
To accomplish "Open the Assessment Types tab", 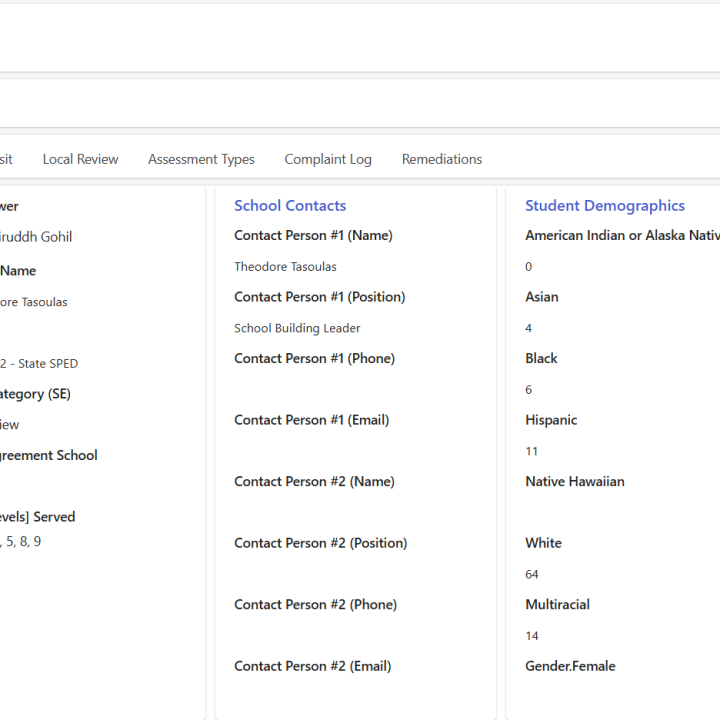I will [x=201, y=159].
